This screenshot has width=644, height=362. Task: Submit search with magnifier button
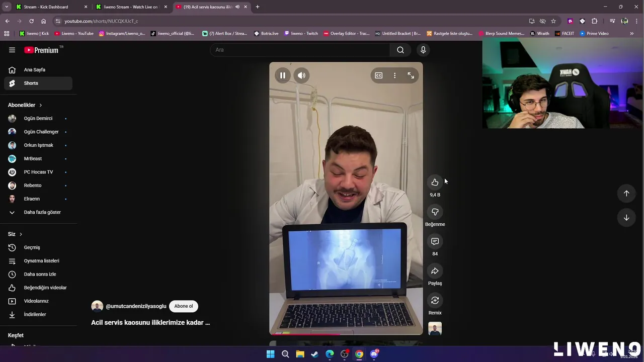pyautogui.click(x=400, y=50)
